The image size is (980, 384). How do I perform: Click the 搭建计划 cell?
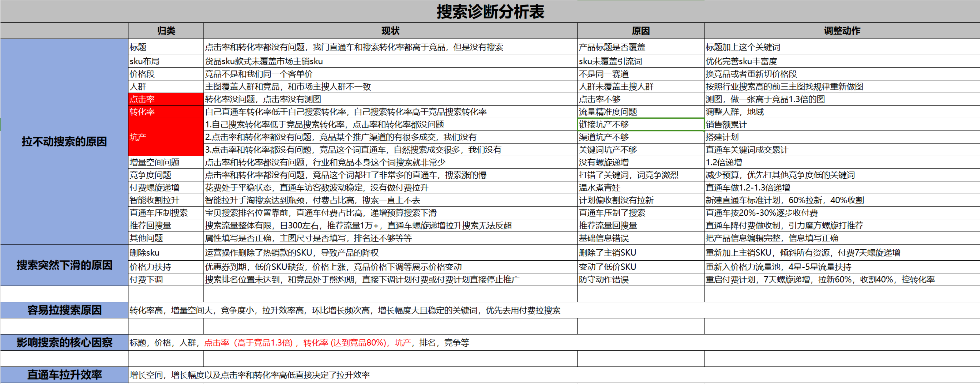click(842, 137)
